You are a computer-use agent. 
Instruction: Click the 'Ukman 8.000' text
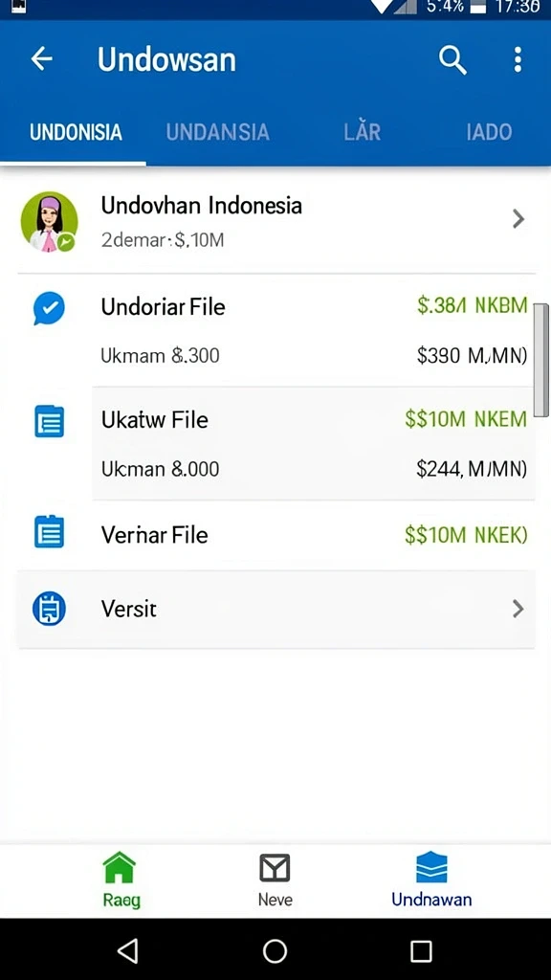(x=160, y=469)
